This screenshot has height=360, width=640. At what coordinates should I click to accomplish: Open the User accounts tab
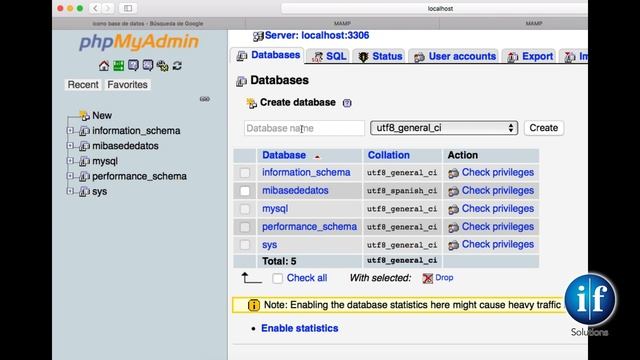[454, 56]
